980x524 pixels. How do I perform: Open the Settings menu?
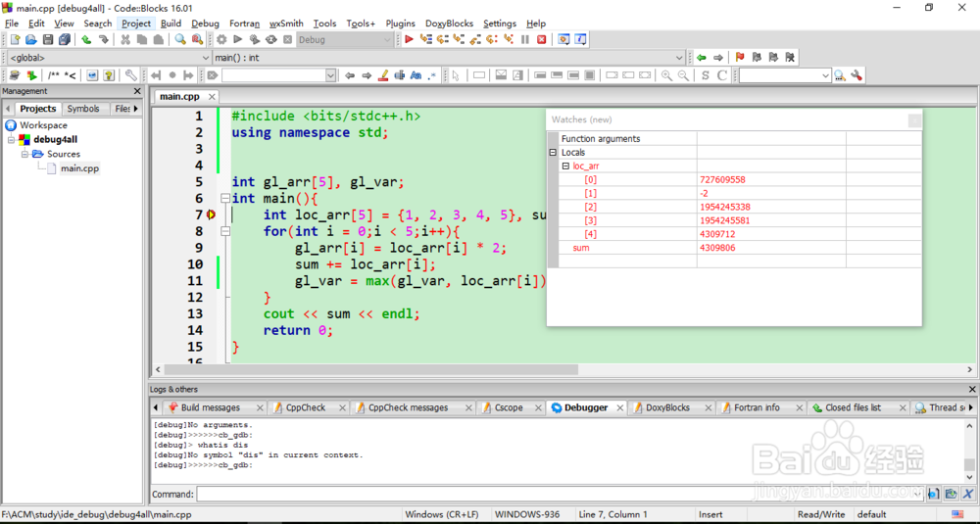pyautogui.click(x=500, y=24)
